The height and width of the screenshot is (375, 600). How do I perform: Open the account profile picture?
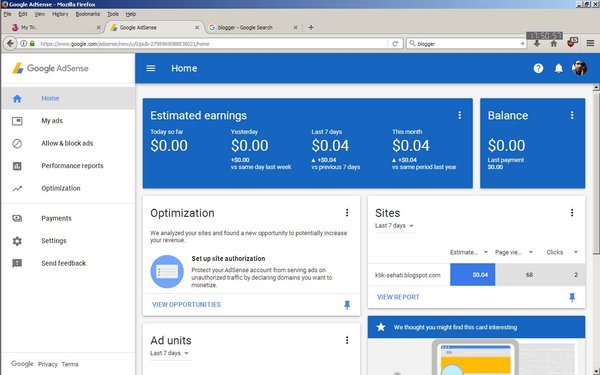579,68
